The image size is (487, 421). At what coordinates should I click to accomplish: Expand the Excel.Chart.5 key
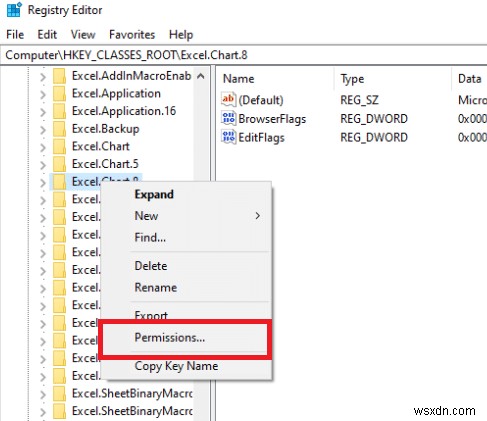(43, 165)
